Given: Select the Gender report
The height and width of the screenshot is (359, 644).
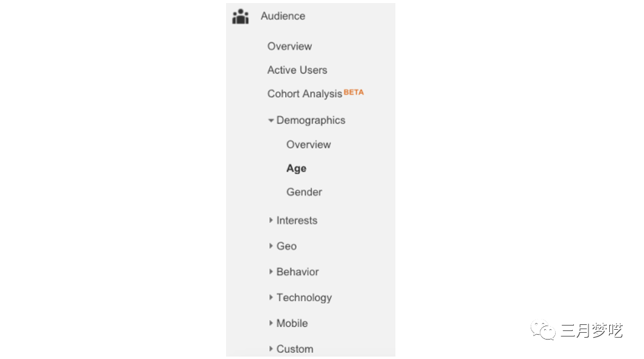Looking at the screenshot, I should point(304,192).
